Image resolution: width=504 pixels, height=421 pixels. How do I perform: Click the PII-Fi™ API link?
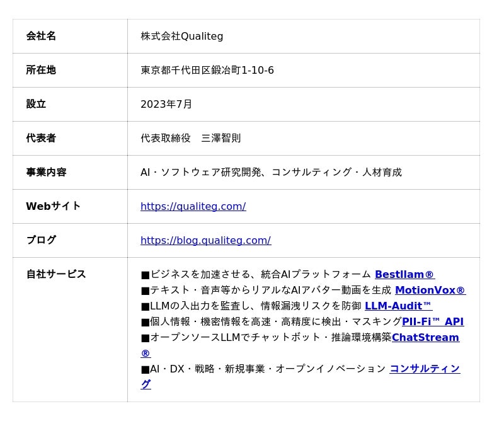coord(433,321)
